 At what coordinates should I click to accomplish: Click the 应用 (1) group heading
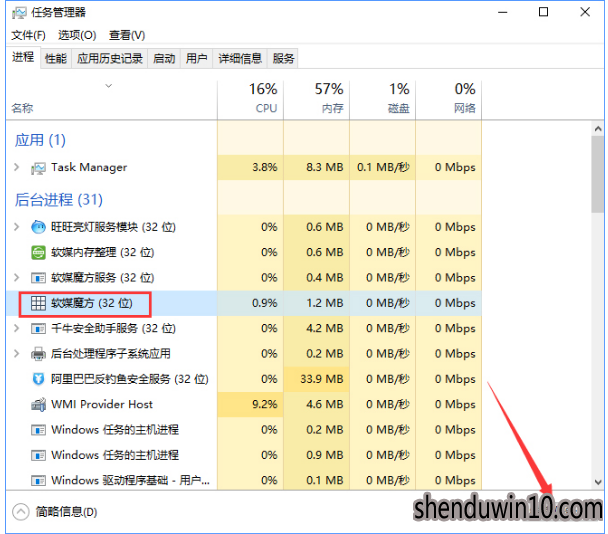40,140
